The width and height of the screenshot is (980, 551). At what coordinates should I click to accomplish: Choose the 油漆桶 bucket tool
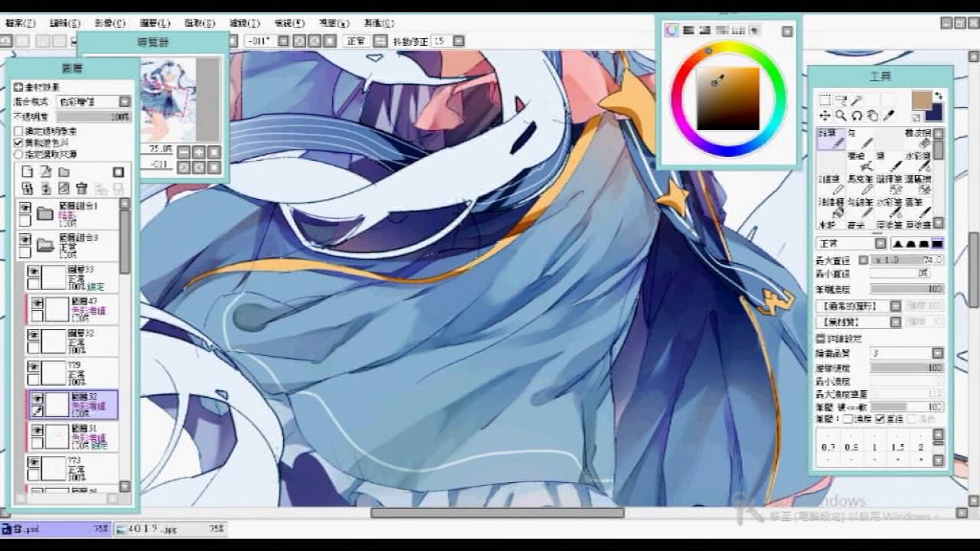click(831, 207)
